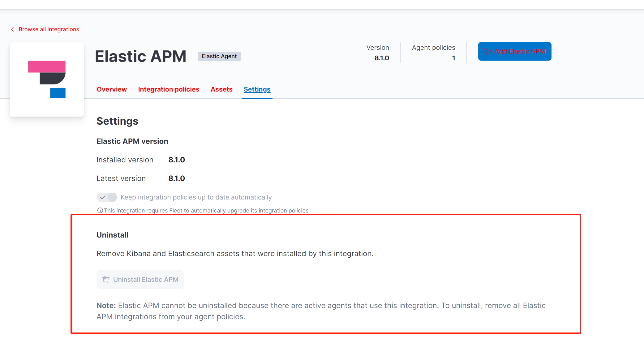This screenshot has height=339, width=644.
Task: Click the Elastic Agent badge
Action: point(219,56)
